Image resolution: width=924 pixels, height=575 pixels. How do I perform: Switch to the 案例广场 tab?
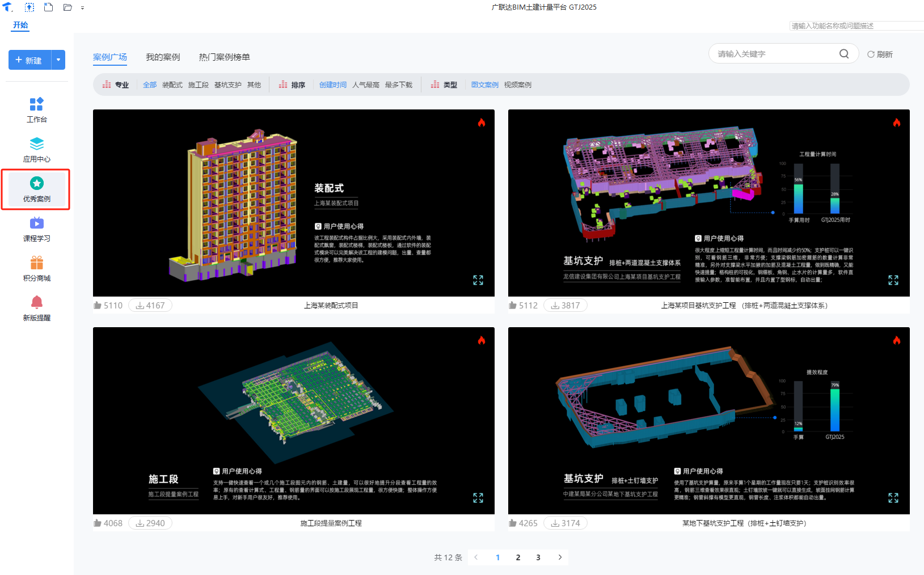click(x=110, y=57)
